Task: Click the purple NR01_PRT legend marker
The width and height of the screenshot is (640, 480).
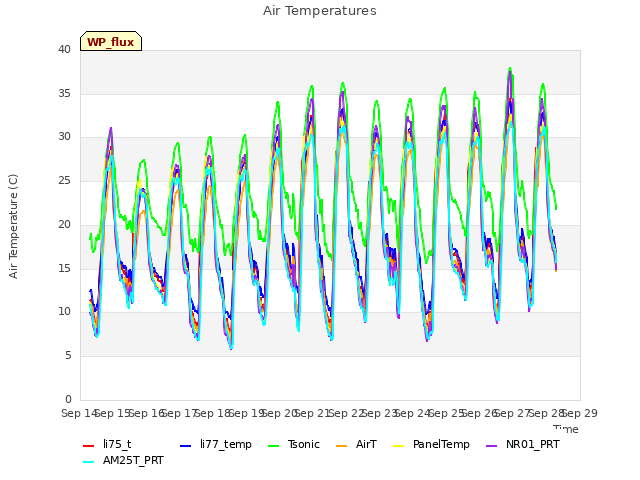Action: [x=492, y=446]
